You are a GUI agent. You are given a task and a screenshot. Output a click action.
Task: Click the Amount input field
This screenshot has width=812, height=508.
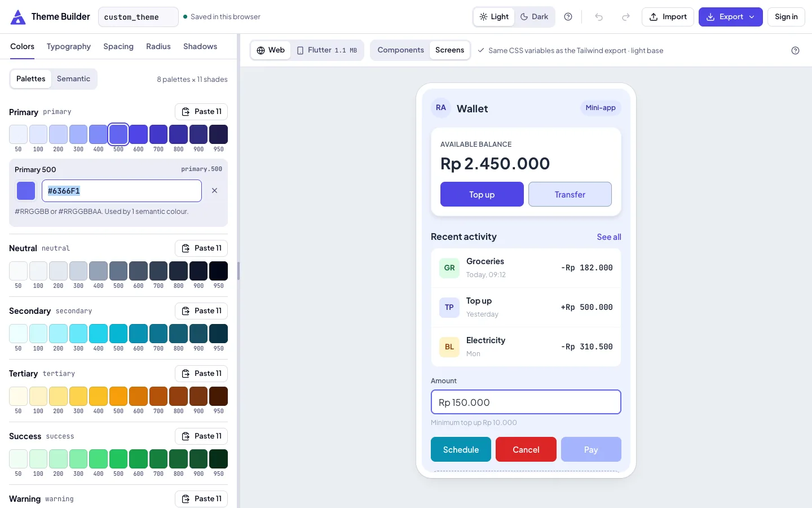(526, 402)
